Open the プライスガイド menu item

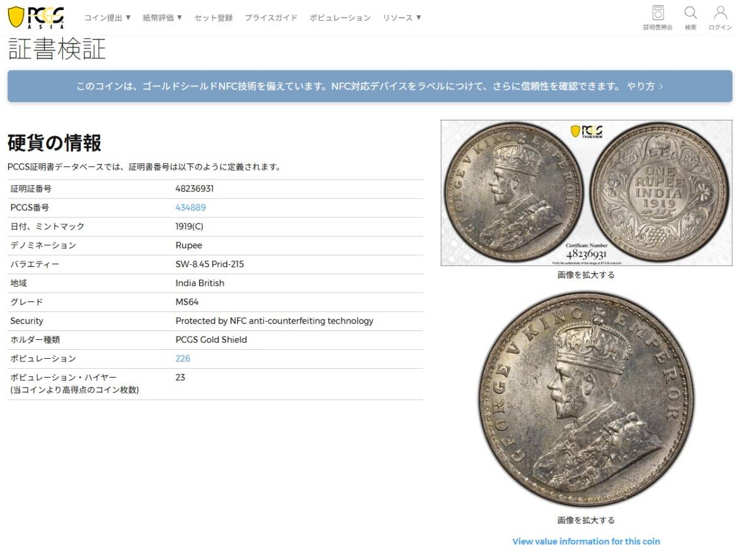point(271,18)
